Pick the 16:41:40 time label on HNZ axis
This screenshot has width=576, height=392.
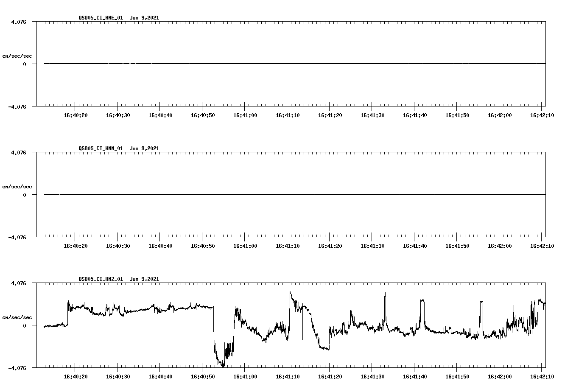point(415,377)
